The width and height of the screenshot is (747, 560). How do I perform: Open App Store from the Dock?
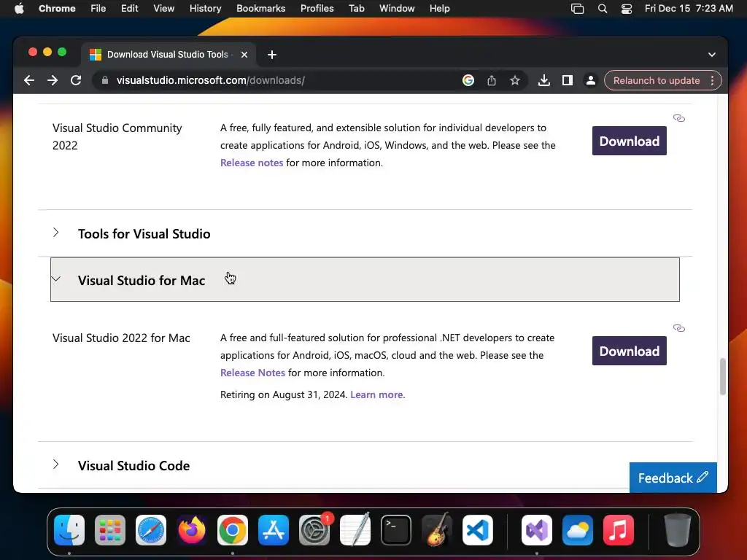click(274, 530)
